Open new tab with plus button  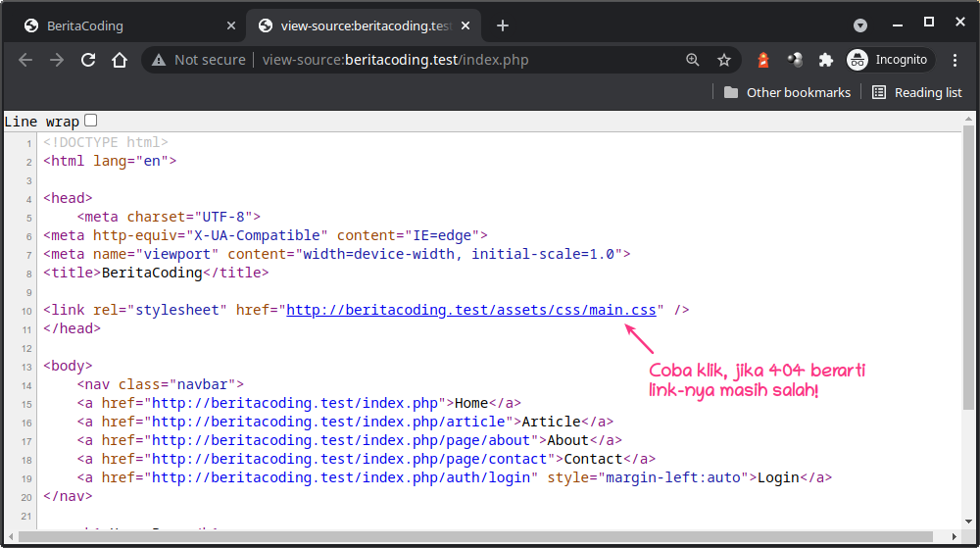(x=503, y=25)
